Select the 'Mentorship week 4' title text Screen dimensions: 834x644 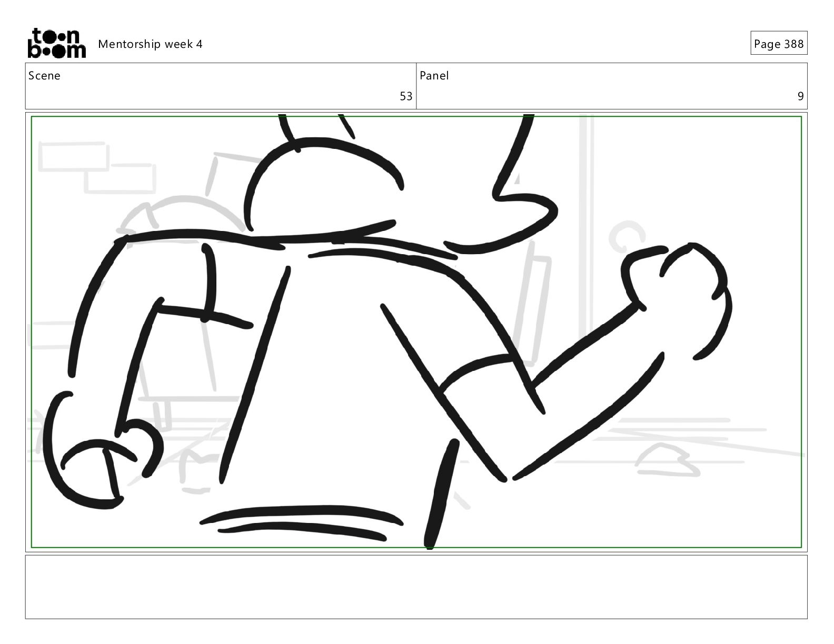[150, 44]
